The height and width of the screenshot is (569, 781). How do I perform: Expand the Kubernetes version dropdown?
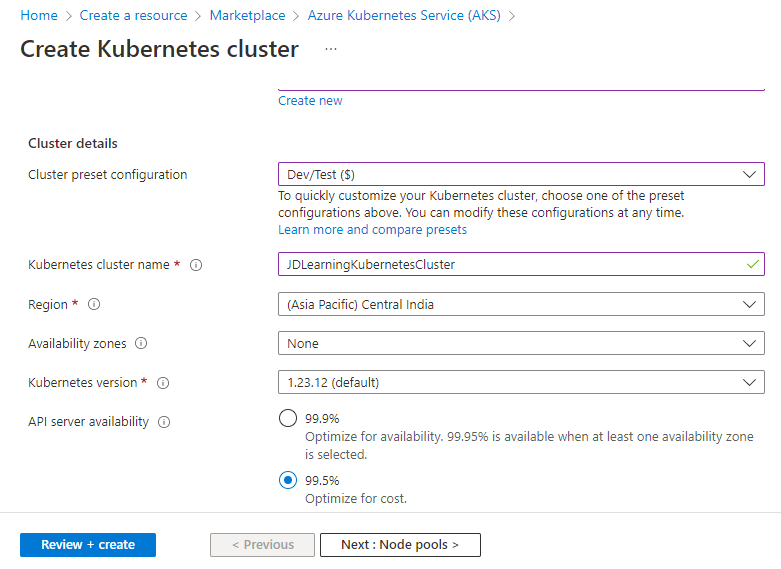[x=521, y=382]
